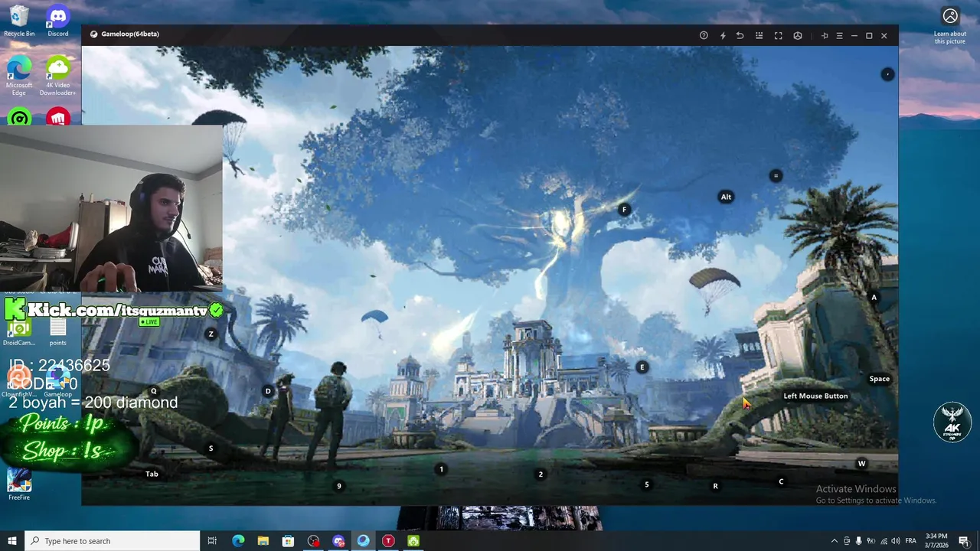Click the D key overlay button
Viewport: 980px width, 551px height.
[x=267, y=391]
